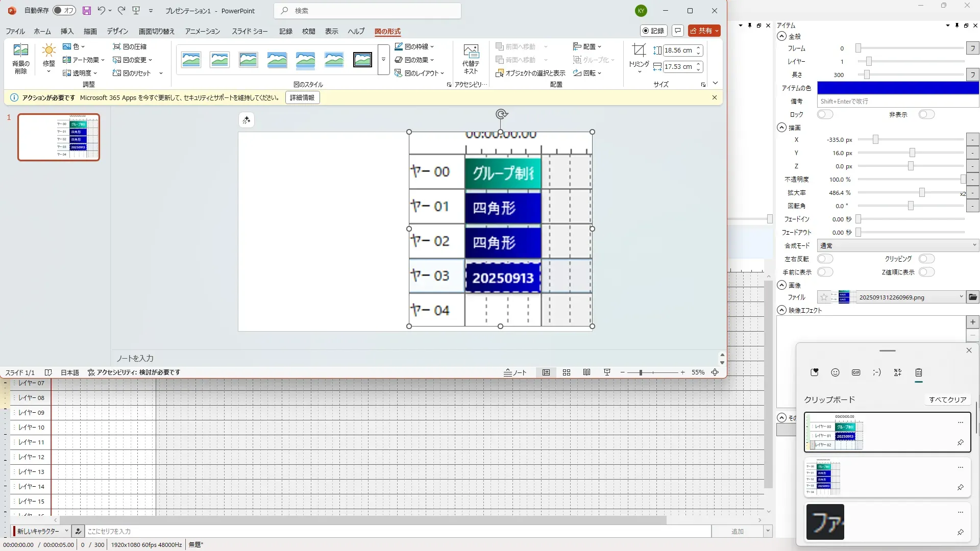
Task: Switch to slide sorter view icon
Action: [567, 372]
